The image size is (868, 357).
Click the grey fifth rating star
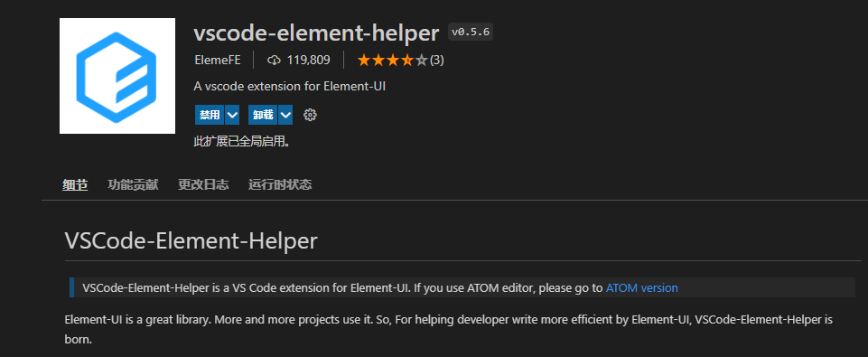coord(422,60)
